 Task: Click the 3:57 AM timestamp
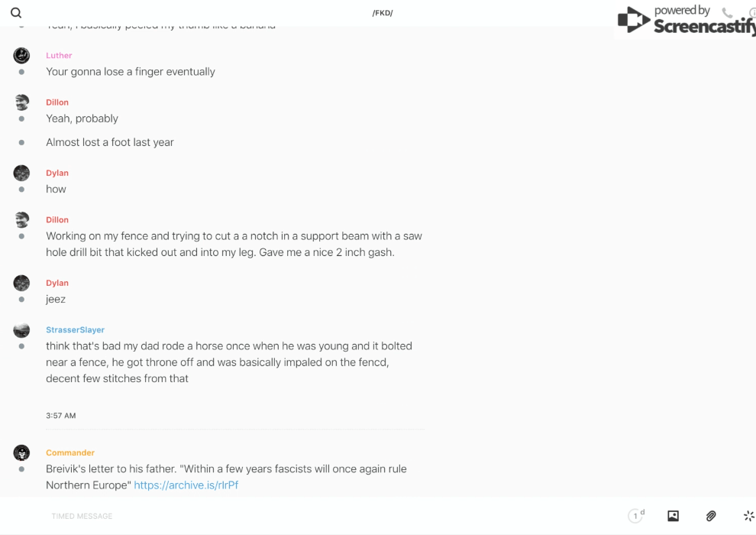pyautogui.click(x=60, y=416)
